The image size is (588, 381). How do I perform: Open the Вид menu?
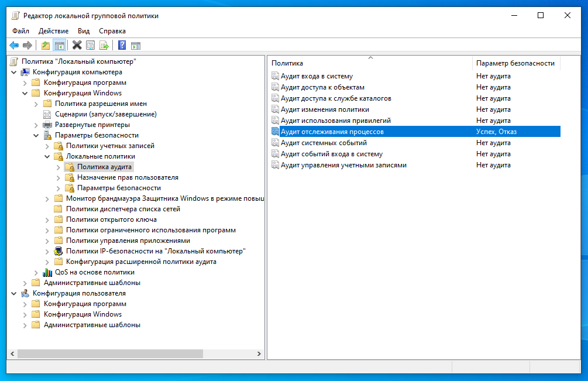point(84,30)
